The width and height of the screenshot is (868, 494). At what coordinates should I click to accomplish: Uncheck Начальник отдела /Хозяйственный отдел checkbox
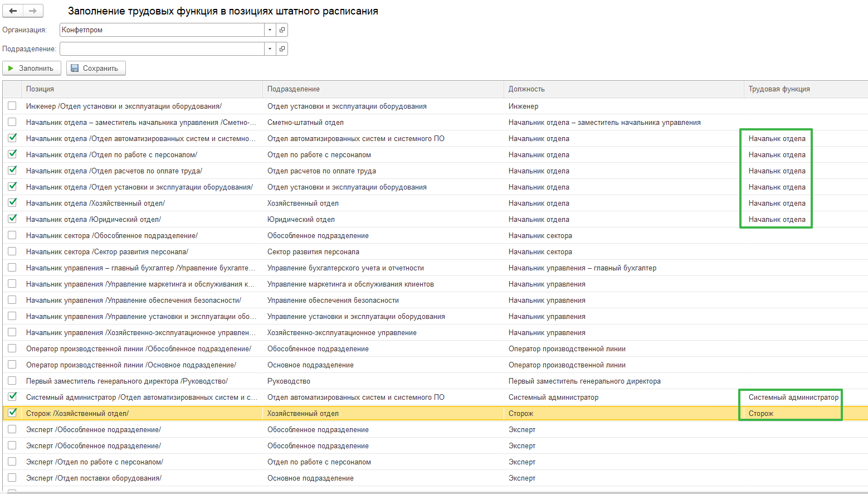[12, 203]
